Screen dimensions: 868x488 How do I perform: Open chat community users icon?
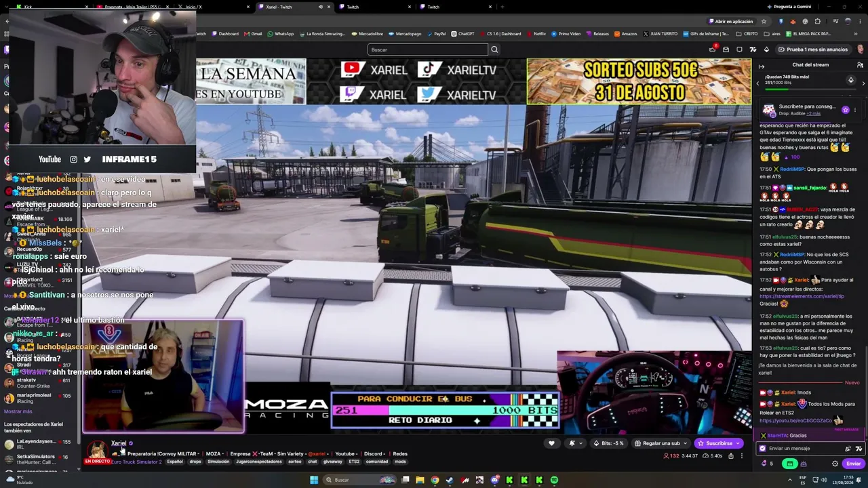tap(860, 65)
